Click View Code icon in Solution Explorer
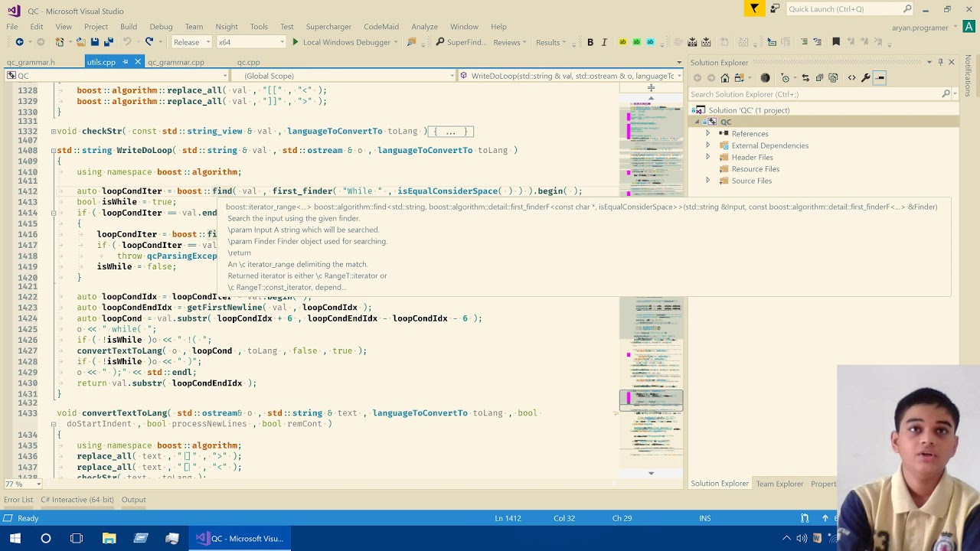The image size is (980, 551). (x=851, y=77)
